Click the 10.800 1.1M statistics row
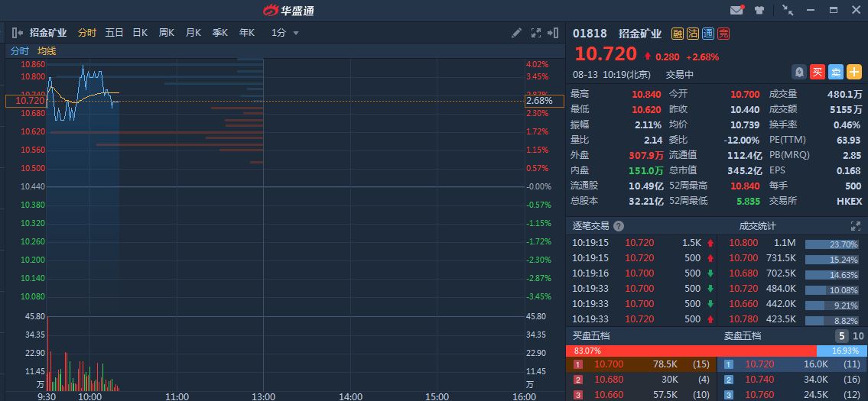The image size is (868, 401). pyautogui.click(x=793, y=242)
